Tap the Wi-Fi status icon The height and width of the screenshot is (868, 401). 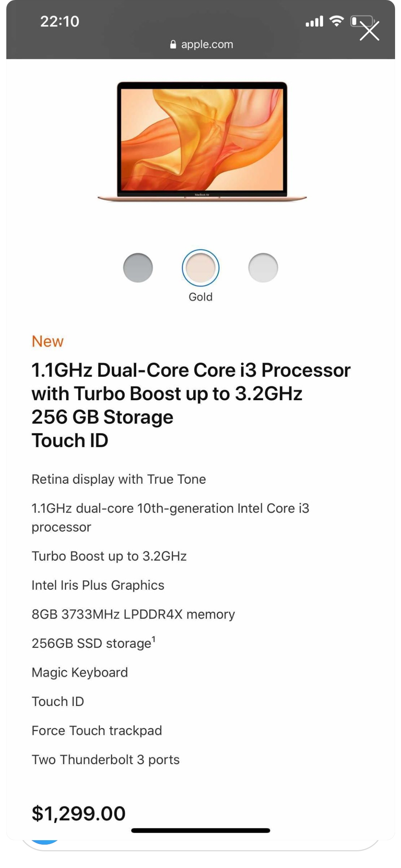[x=336, y=21]
